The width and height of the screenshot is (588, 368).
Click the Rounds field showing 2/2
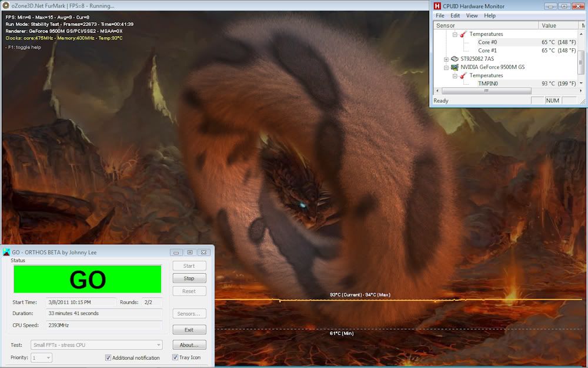pos(152,302)
